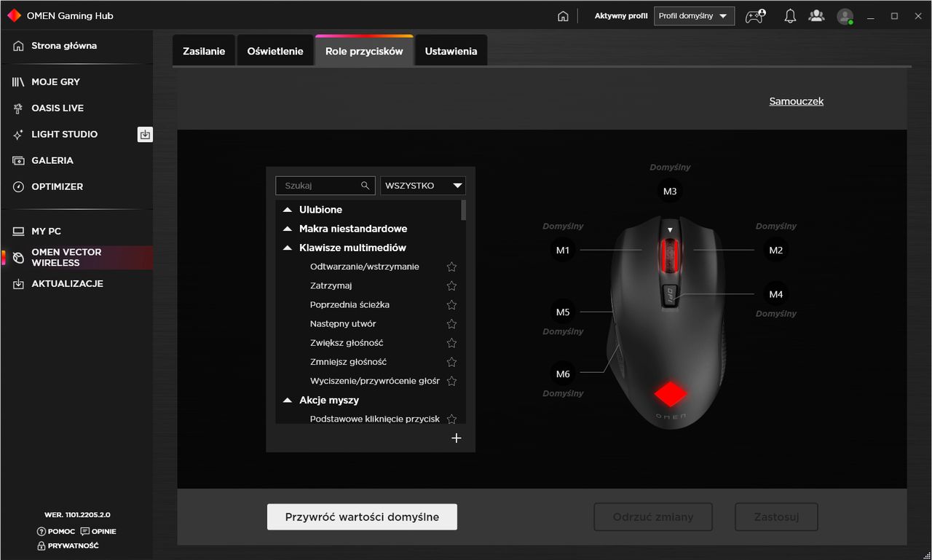Toggle favorite star for Następny utwór
932x560 pixels.
click(x=451, y=323)
